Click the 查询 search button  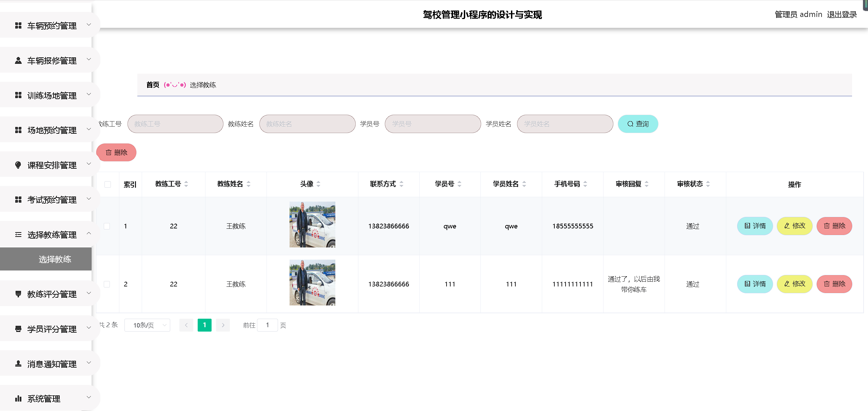click(638, 124)
